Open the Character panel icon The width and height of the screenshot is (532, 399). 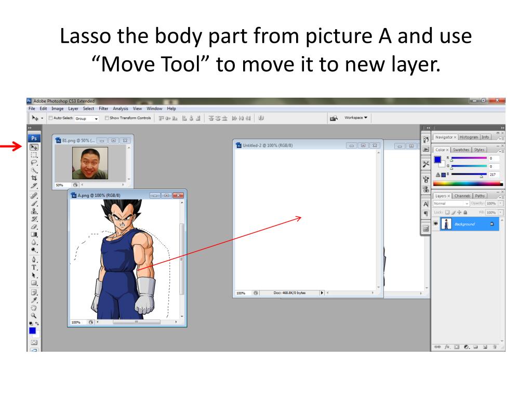tap(426, 204)
